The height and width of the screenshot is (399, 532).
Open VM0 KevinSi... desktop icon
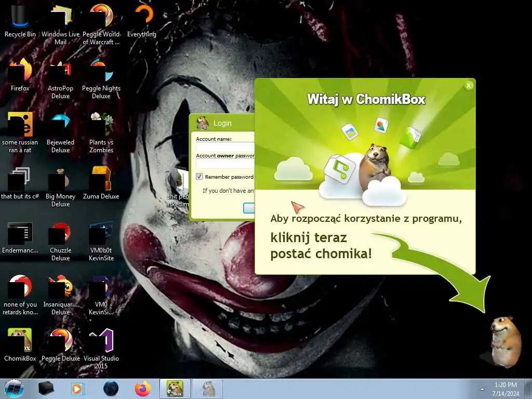pos(101,295)
